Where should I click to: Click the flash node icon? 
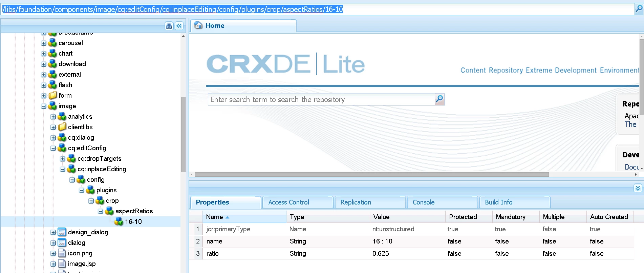(x=52, y=85)
